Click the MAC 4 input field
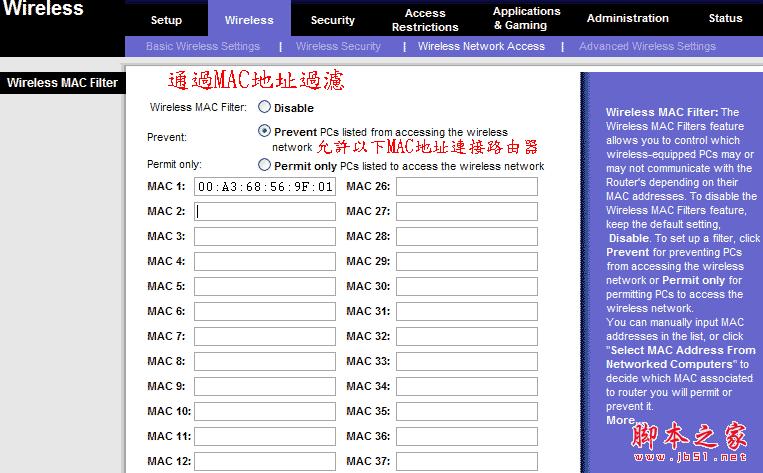763x473 pixels. 265,261
